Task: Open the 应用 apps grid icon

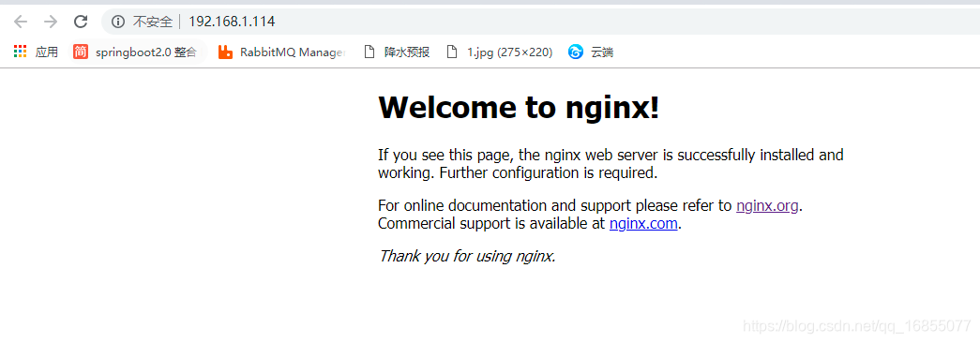Action: 20,52
